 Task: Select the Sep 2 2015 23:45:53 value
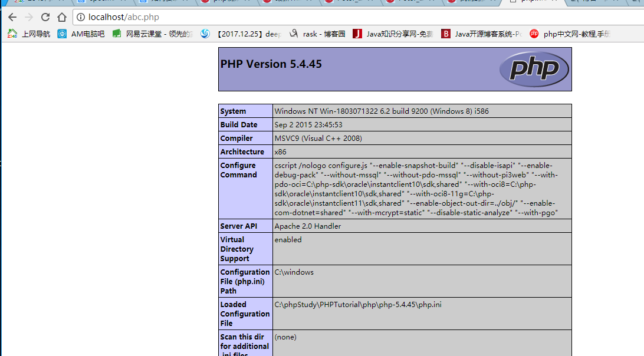tap(422, 125)
